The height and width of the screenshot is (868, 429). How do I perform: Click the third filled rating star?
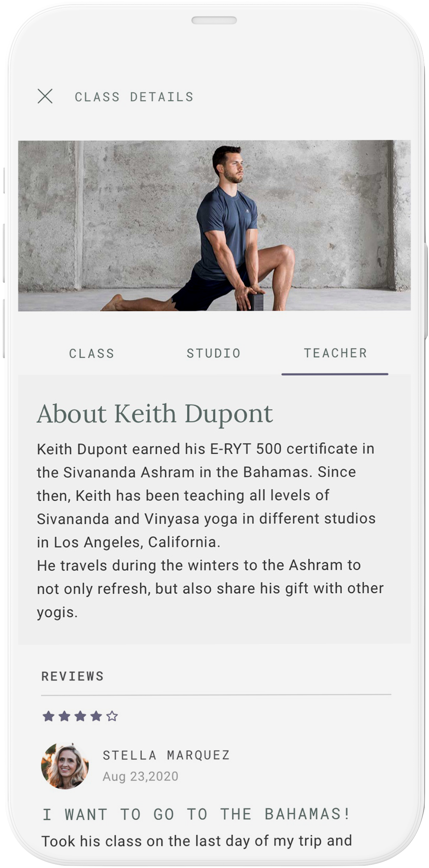(x=80, y=716)
